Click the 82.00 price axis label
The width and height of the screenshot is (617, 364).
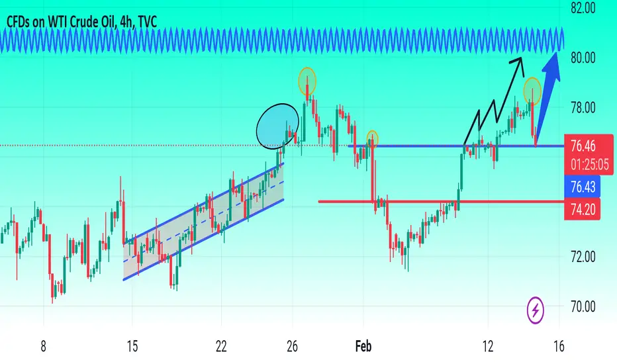coord(583,8)
